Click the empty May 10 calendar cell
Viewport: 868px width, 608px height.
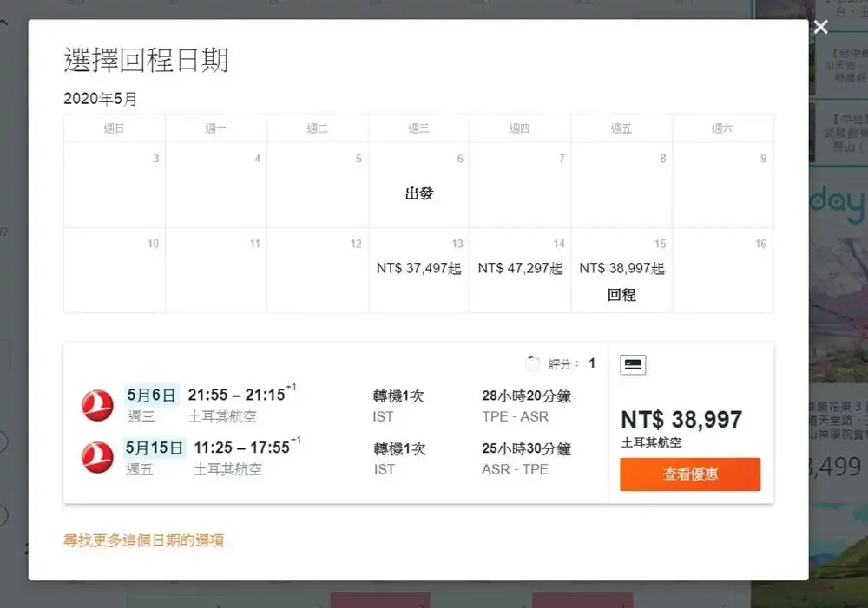tap(114, 269)
